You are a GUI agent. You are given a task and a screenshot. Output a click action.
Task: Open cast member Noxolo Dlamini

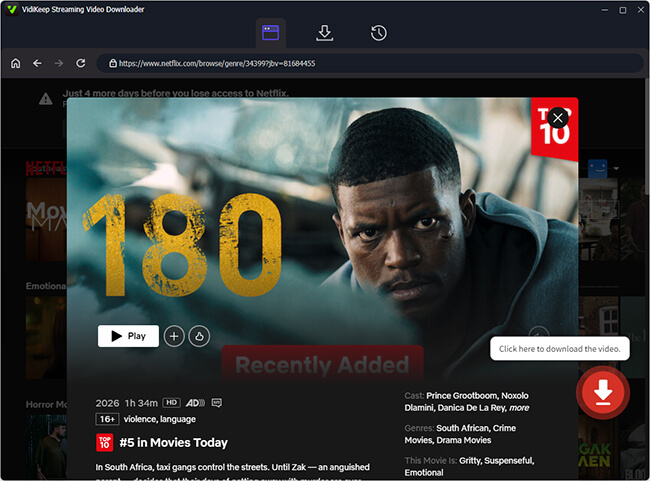(466, 402)
